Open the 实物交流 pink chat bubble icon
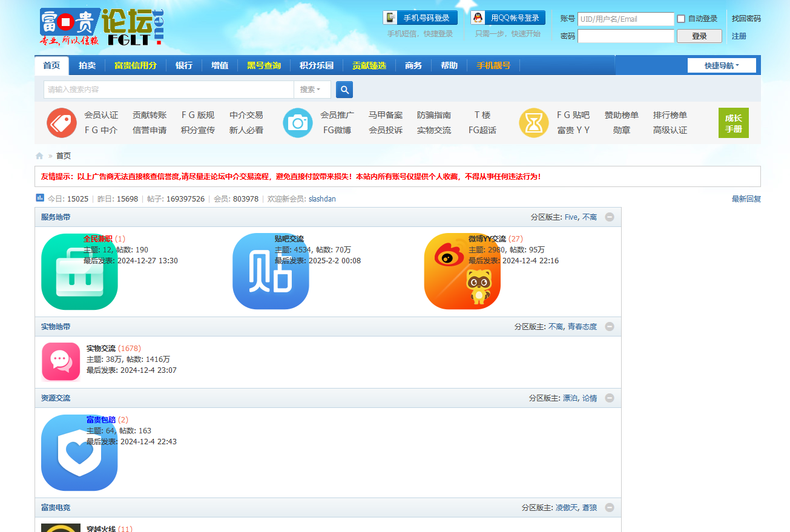 (61, 362)
